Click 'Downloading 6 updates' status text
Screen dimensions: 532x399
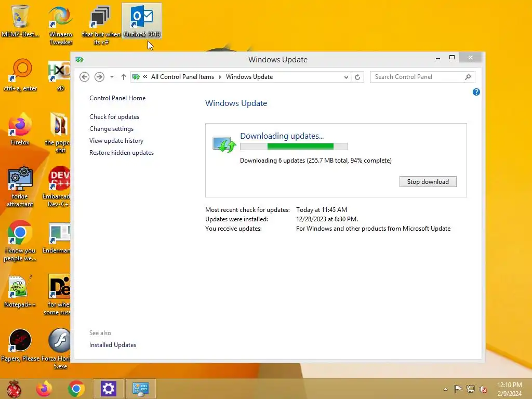(315, 161)
